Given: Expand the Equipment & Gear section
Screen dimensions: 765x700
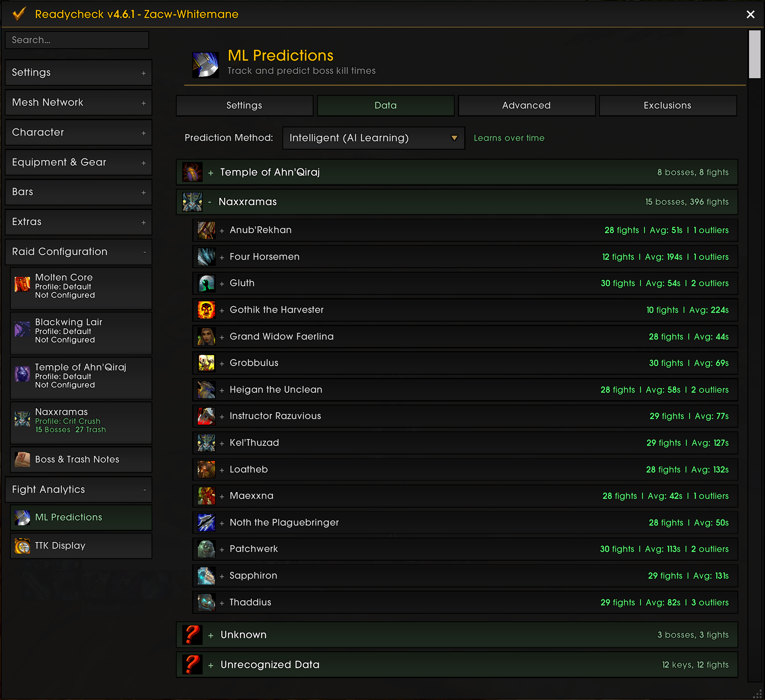Looking at the screenshot, I should 79,162.
